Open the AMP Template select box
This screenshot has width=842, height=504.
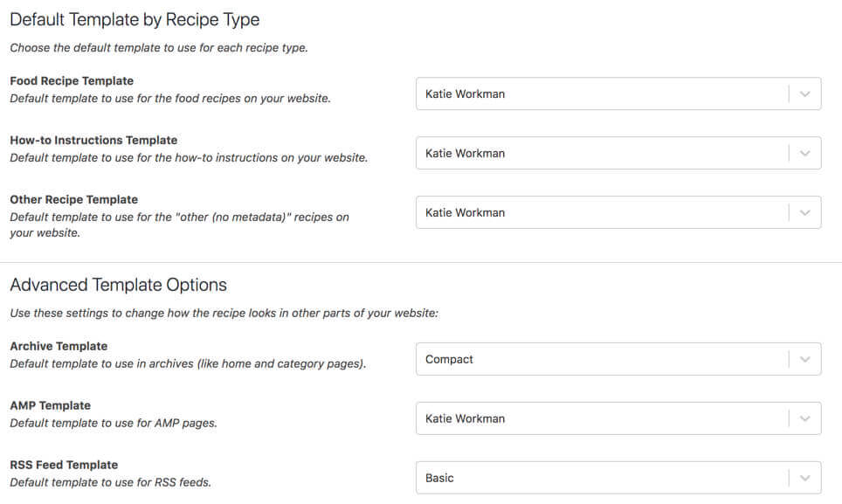pyautogui.click(x=618, y=418)
